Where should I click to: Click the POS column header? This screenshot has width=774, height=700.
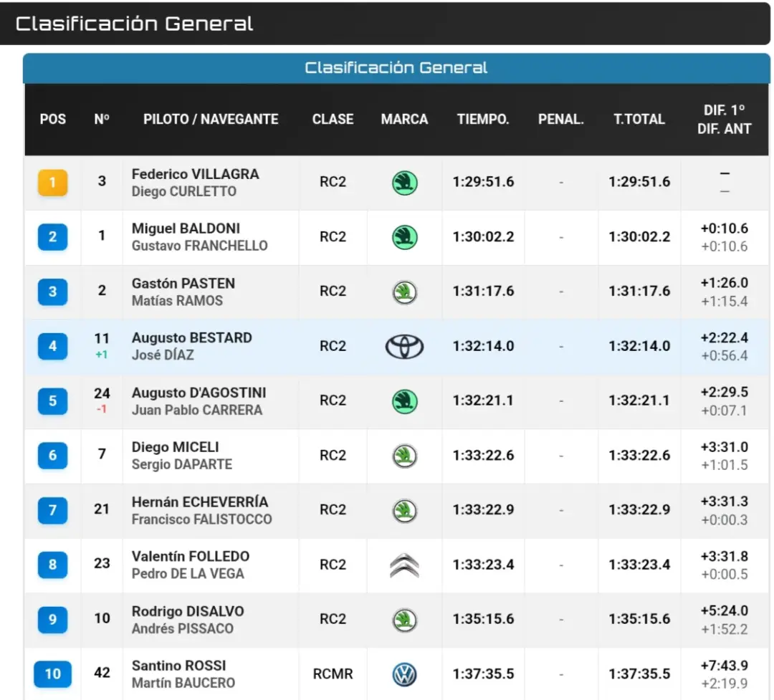[53, 119]
